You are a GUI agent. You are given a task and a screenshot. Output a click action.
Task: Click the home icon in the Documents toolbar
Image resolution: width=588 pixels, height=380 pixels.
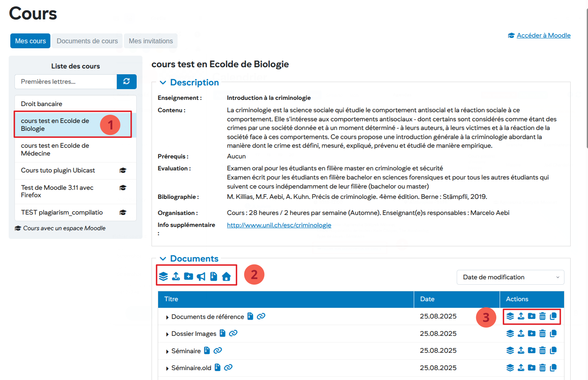click(x=226, y=276)
